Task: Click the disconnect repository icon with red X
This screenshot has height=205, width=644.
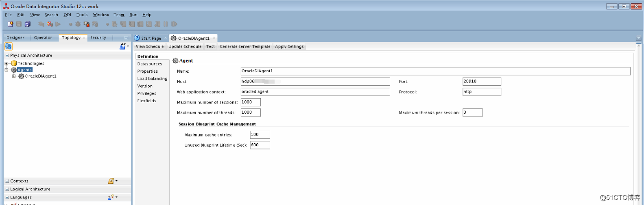Action: tap(50, 24)
